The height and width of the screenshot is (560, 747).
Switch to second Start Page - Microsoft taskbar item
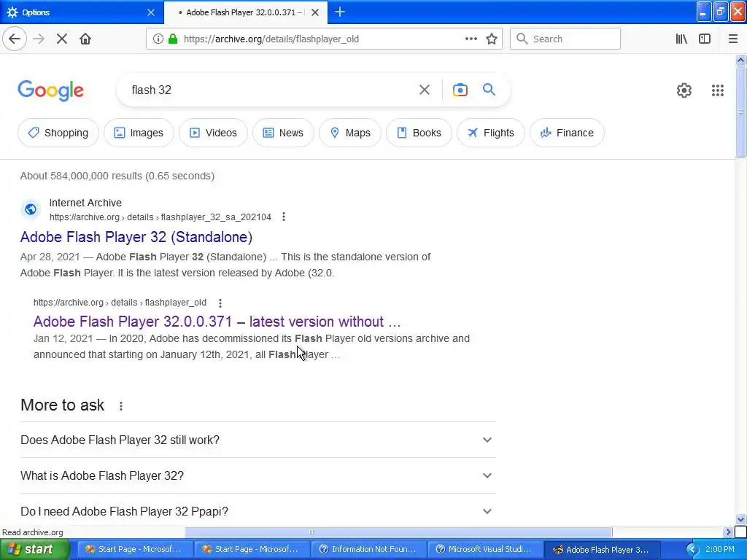click(251, 549)
